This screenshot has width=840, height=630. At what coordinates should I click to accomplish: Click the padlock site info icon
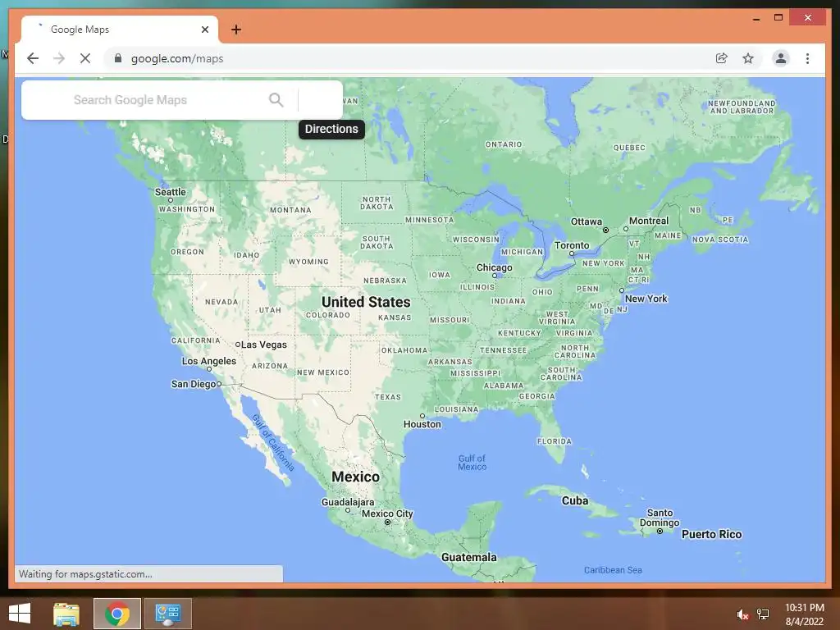pos(118,58)
